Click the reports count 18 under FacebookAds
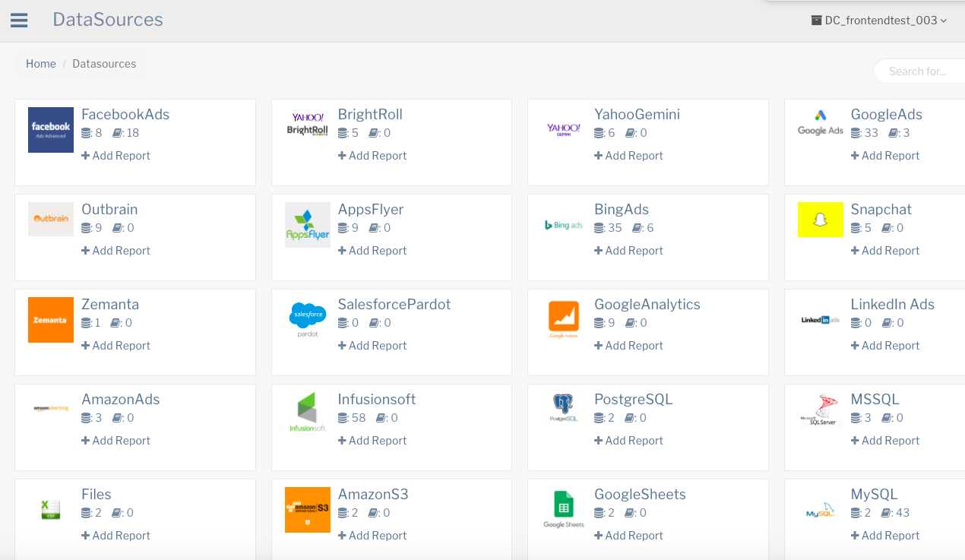 click(133, 133)
